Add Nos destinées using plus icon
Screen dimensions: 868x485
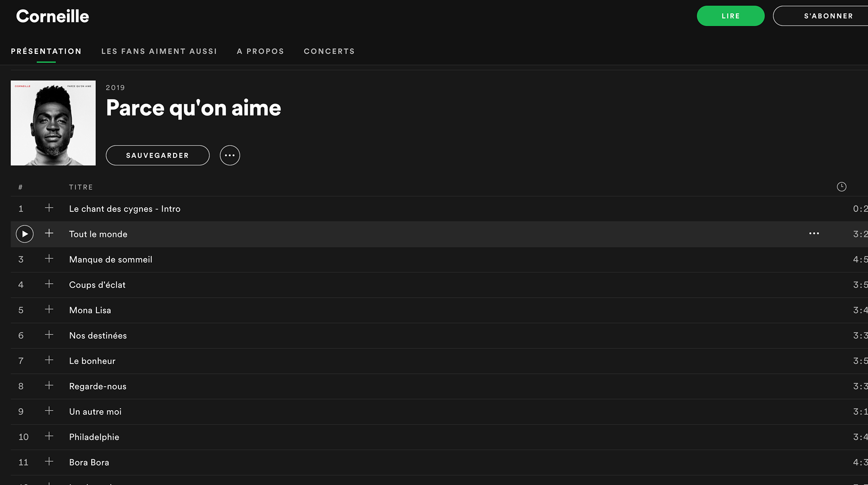click(49, 335)
